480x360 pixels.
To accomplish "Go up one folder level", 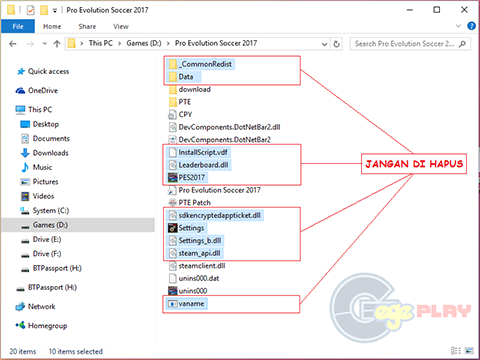I will (x=57, y=44).
